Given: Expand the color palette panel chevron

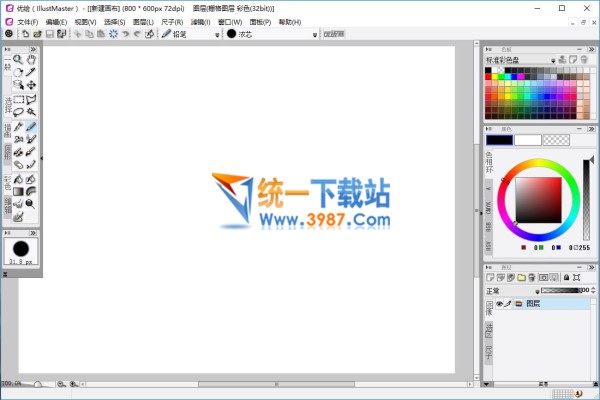Looking at the screenshot, I should [592, 49].
